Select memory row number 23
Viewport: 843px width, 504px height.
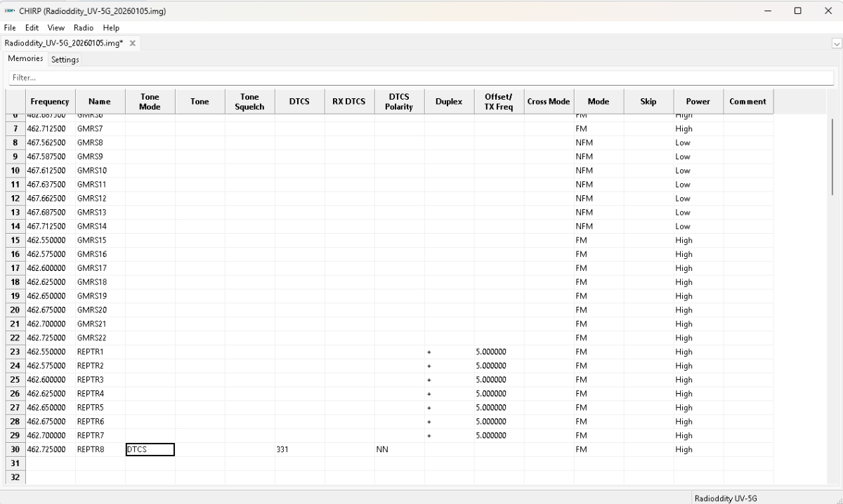(x=15, y=352)
